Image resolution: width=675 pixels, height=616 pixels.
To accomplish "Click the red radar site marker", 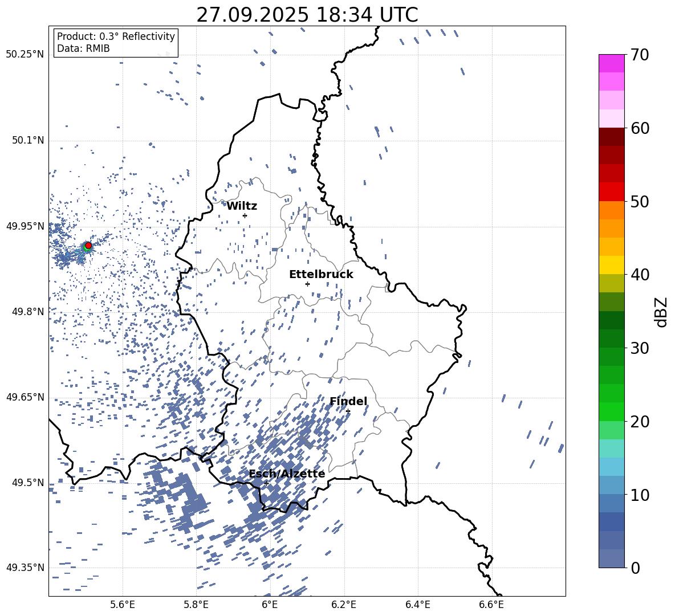I will pyautogui.click(x=88, y=245).
